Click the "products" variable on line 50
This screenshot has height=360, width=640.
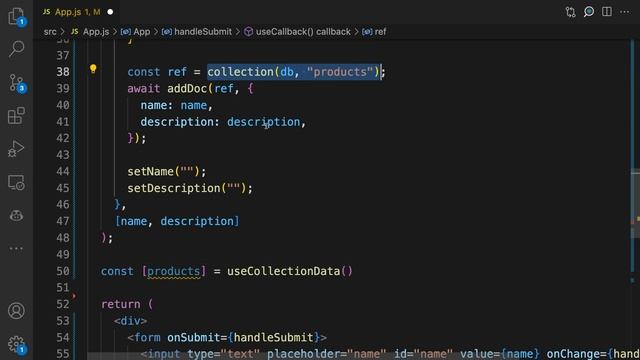coord(174,271)
